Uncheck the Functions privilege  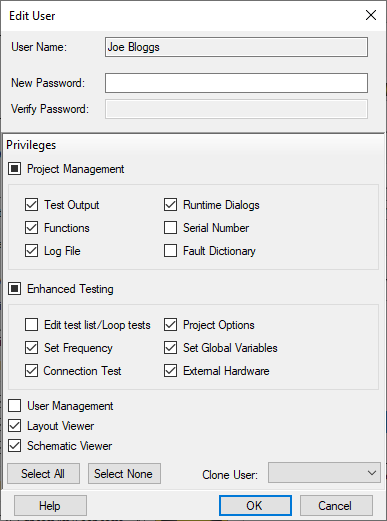(31, 228)
